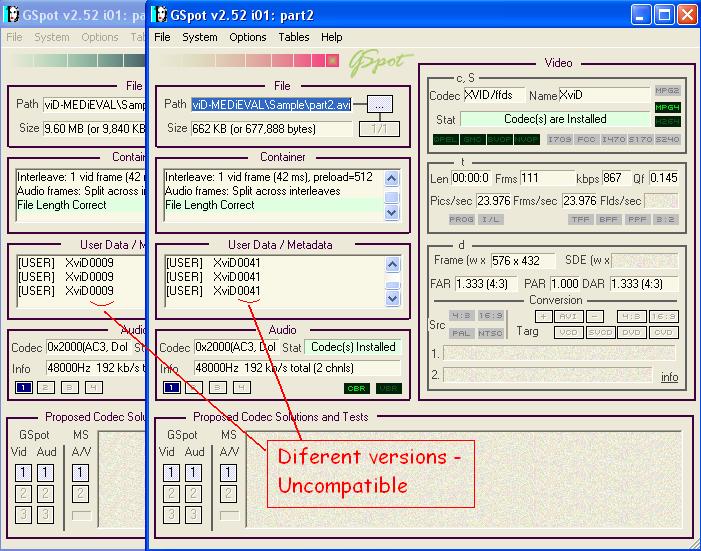Open the Options menu in the part2 window
The height and width of the screenshot is (551, 701).
pyautogui.click(x=248, y=37)
